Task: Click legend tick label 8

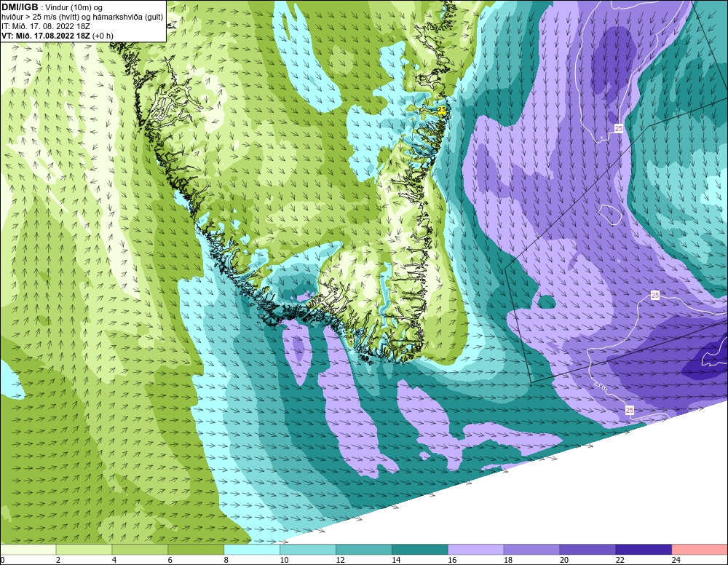Action: tap(226, 560)
